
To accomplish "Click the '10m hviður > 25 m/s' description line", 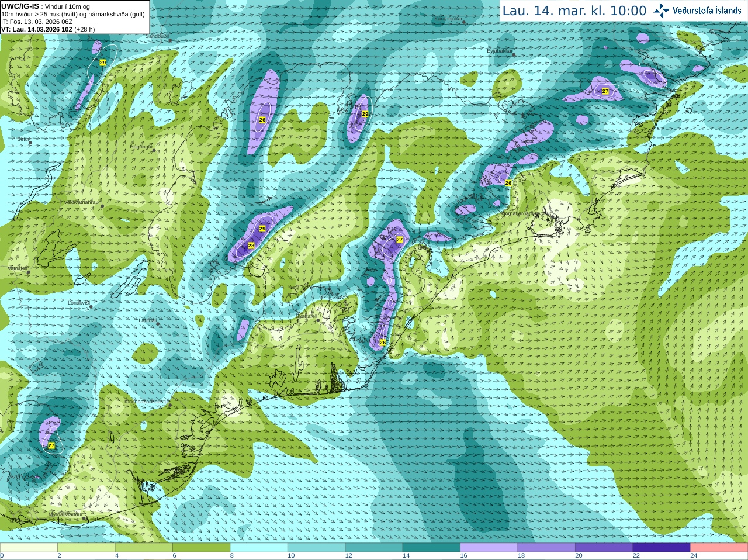I will pyautogui.click(x=73, y=14).
